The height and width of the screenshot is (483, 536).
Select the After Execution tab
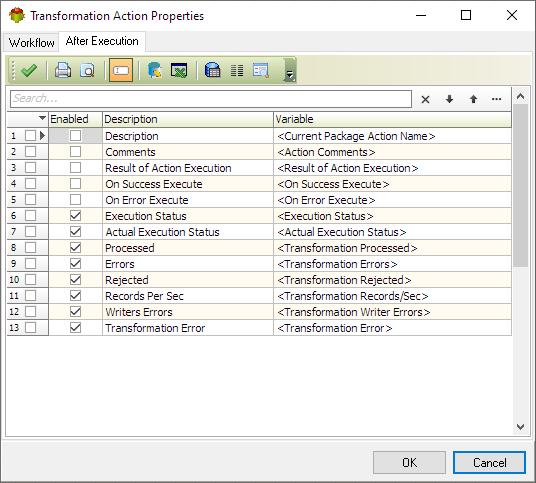(x=102, y=41)
